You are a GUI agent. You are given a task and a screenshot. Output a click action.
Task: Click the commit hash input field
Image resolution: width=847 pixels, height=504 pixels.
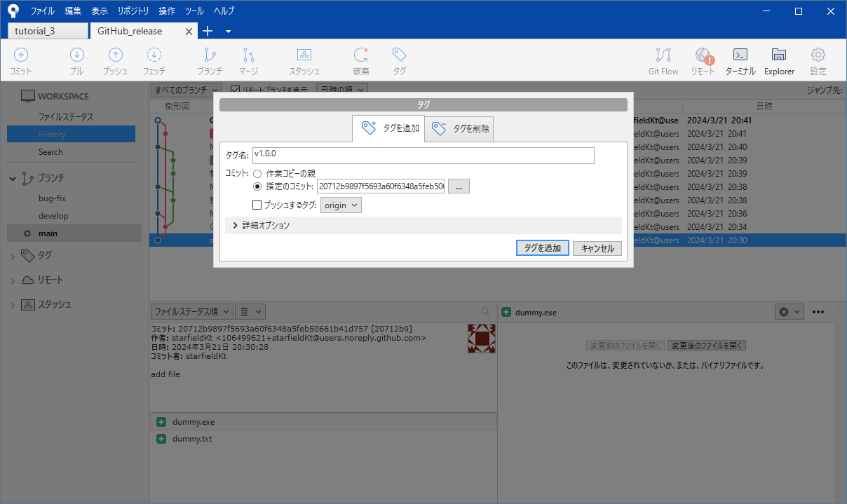click(x=381, y=186)
